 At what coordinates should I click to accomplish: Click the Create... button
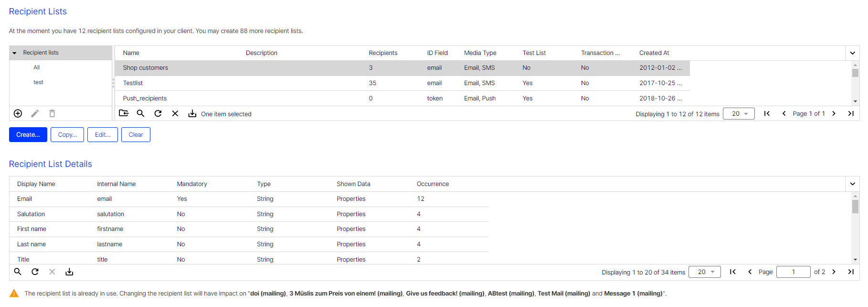pos(28,135)
